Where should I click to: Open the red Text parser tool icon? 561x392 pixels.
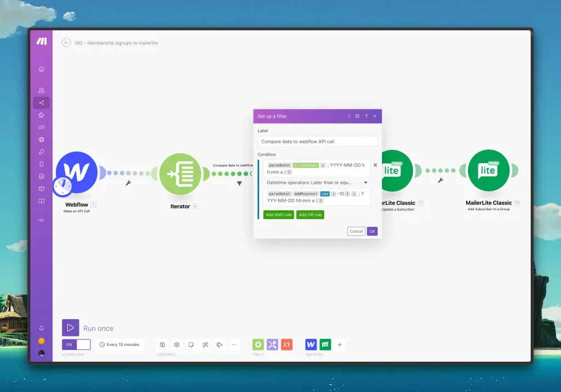(x=287, y=345)
